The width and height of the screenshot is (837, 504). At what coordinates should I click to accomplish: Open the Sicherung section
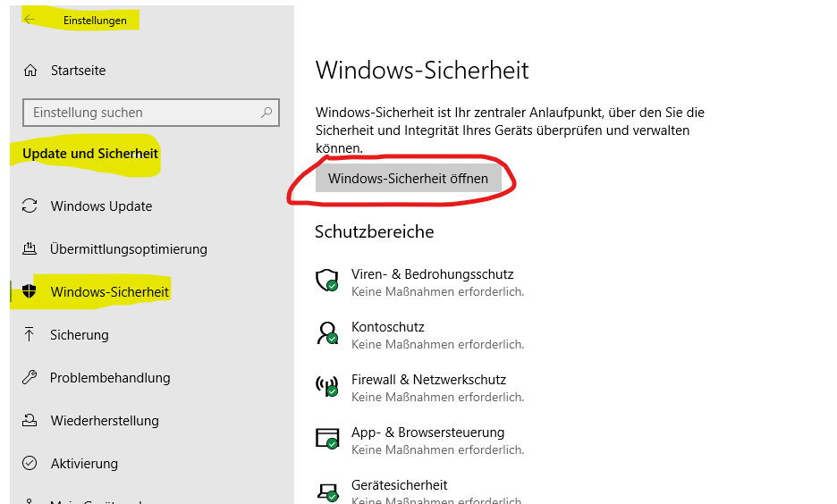pyautogui.click(x=80, y=335)
